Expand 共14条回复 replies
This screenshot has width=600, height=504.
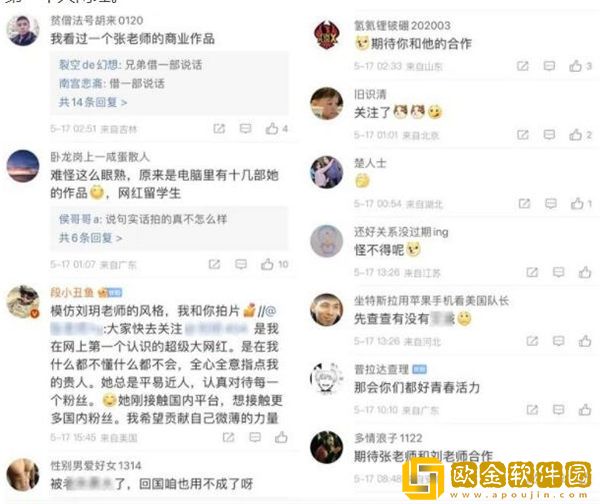pyautogui.click(x=93, y=102)
